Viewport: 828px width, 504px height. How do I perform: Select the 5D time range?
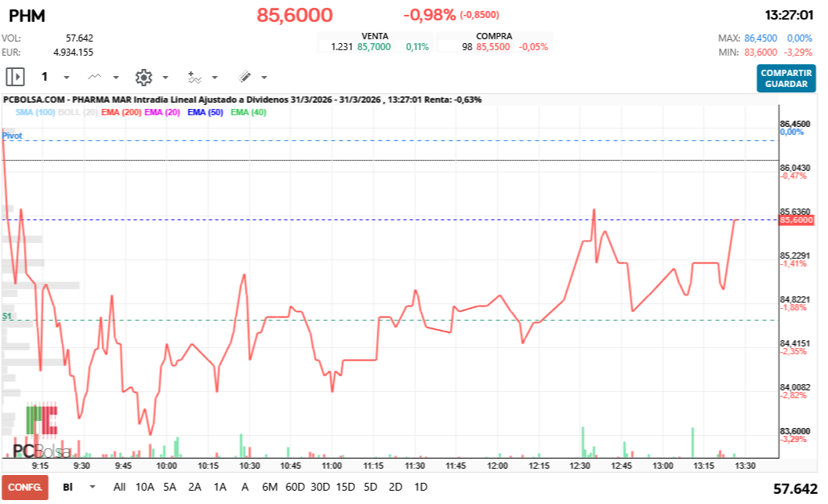click(x=370, y=487)
